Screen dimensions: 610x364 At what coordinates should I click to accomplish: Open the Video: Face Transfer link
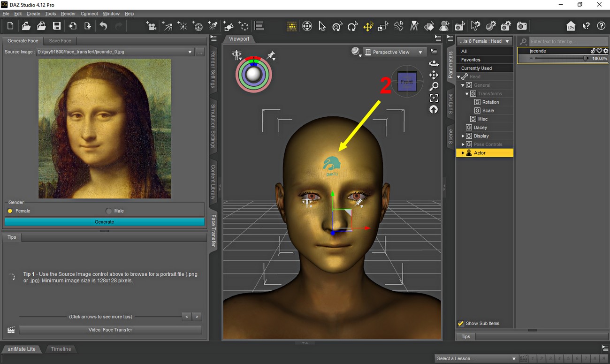coord(110,330)
